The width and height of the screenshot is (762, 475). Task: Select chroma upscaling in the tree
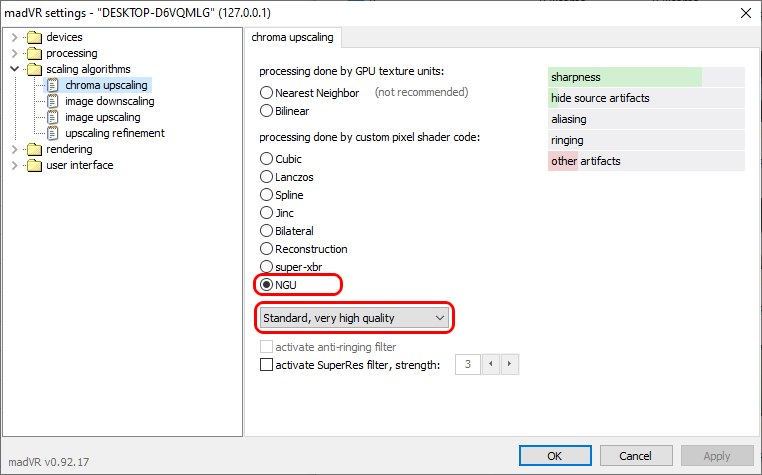pos(106,85)
